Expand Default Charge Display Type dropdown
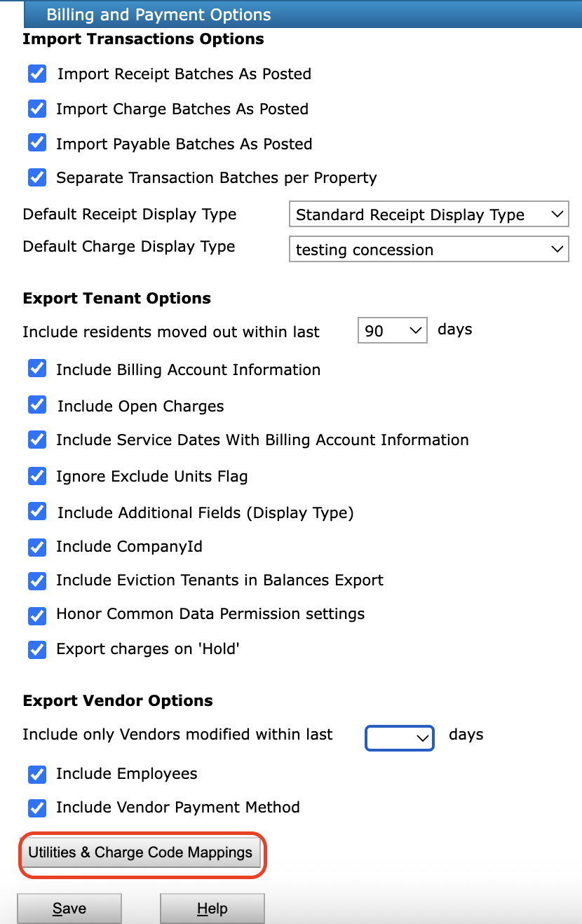The image size is (582, 924). (428, 249)
